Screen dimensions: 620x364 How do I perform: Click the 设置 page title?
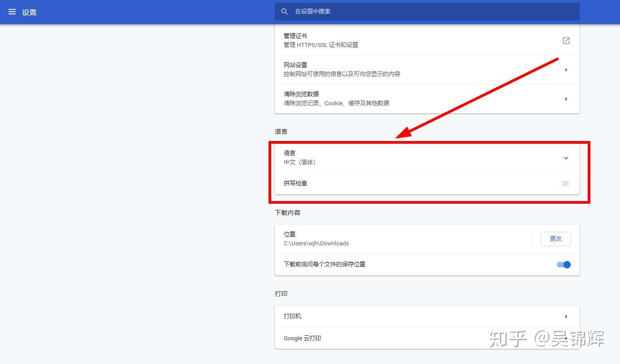point(29,12)
